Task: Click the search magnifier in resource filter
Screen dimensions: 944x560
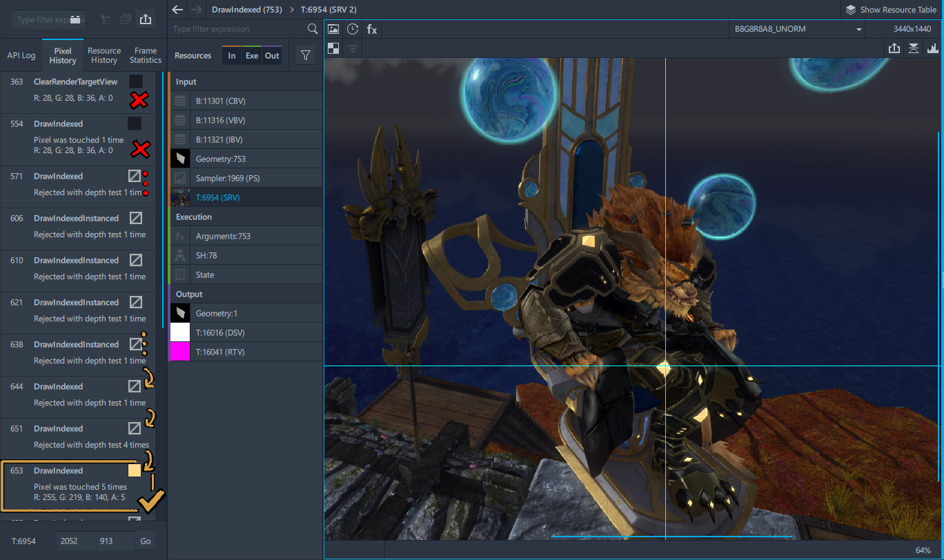Action: tap(313, 29)
